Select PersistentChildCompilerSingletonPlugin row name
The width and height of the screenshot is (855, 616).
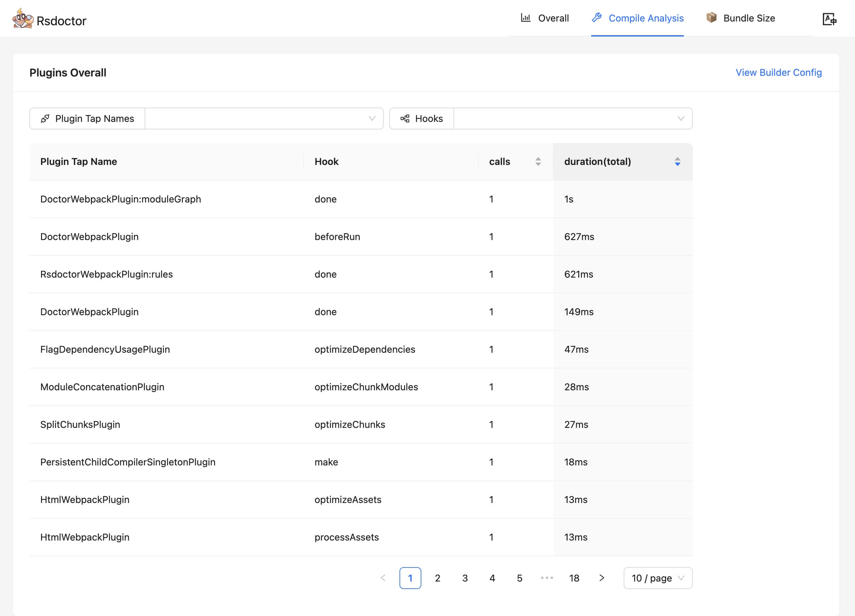click(x=128, y=462)
